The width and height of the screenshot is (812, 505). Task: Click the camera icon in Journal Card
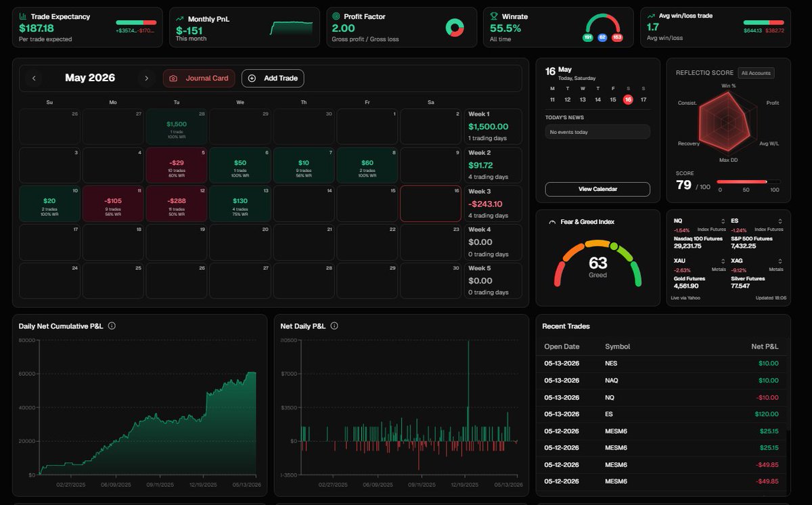click(x=173, y=79)
